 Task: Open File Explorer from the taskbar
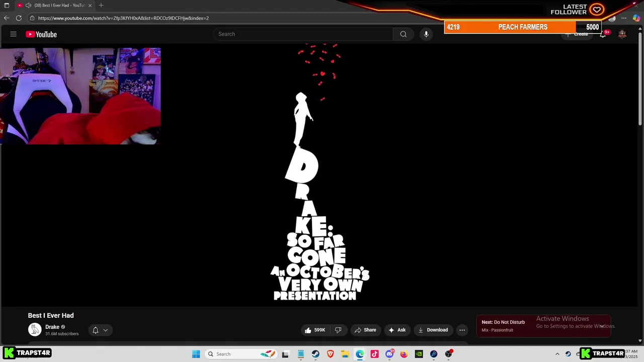tap(345, 354)
